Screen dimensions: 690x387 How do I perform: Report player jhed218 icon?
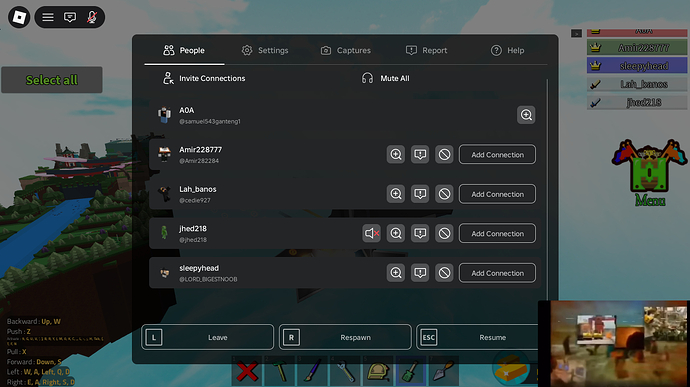420,233
